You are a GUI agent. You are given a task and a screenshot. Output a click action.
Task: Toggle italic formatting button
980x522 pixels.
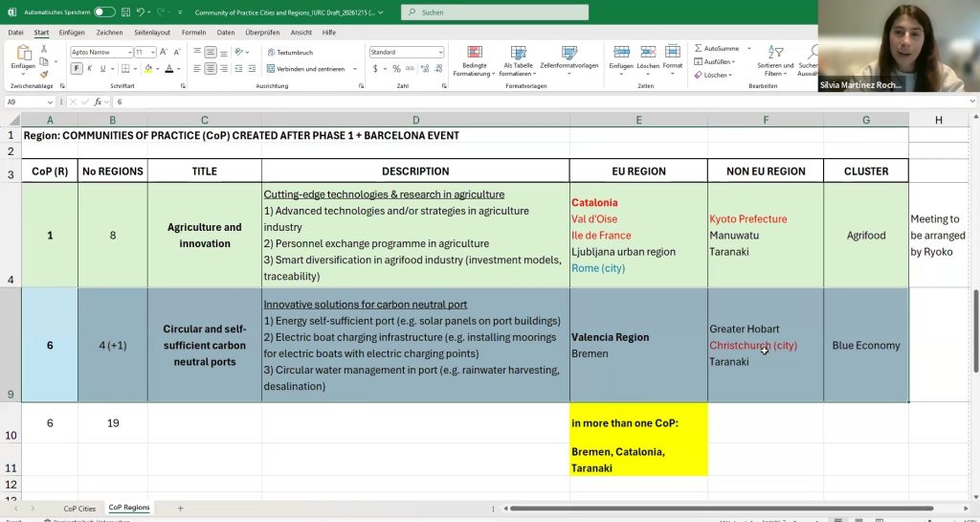tap(90, 69)
